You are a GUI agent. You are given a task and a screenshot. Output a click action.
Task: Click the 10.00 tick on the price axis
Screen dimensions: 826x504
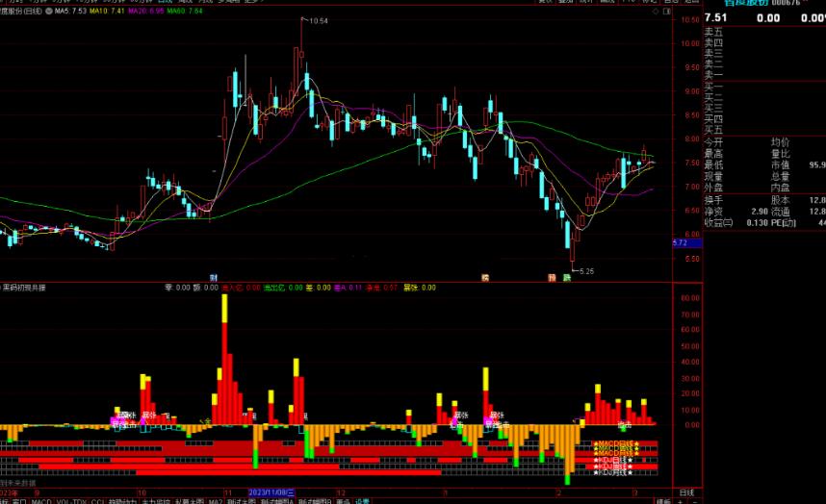point(689,44)
